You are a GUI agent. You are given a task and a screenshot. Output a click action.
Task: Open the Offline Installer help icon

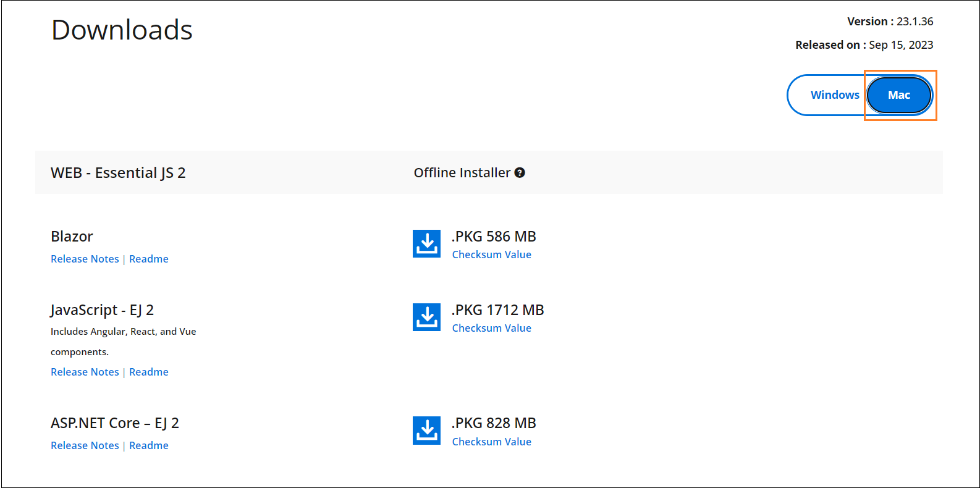[x=520, y=173]
